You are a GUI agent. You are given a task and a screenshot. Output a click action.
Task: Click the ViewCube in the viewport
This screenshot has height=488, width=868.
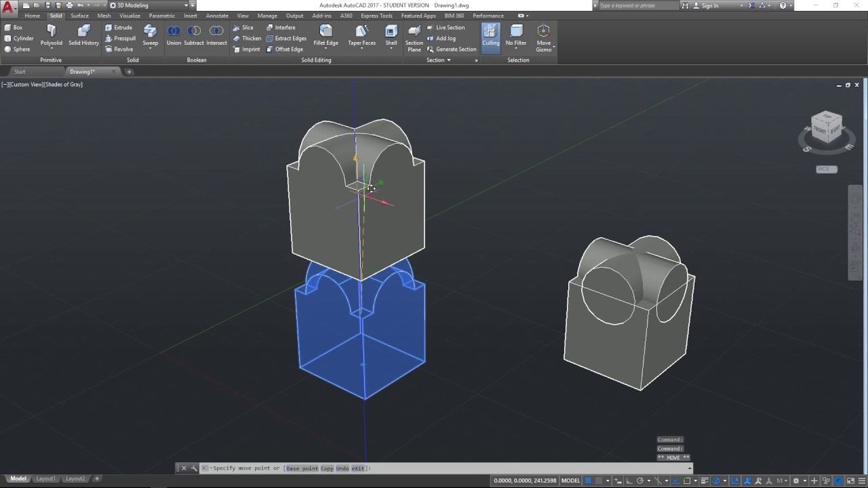[x=826, y=127]
